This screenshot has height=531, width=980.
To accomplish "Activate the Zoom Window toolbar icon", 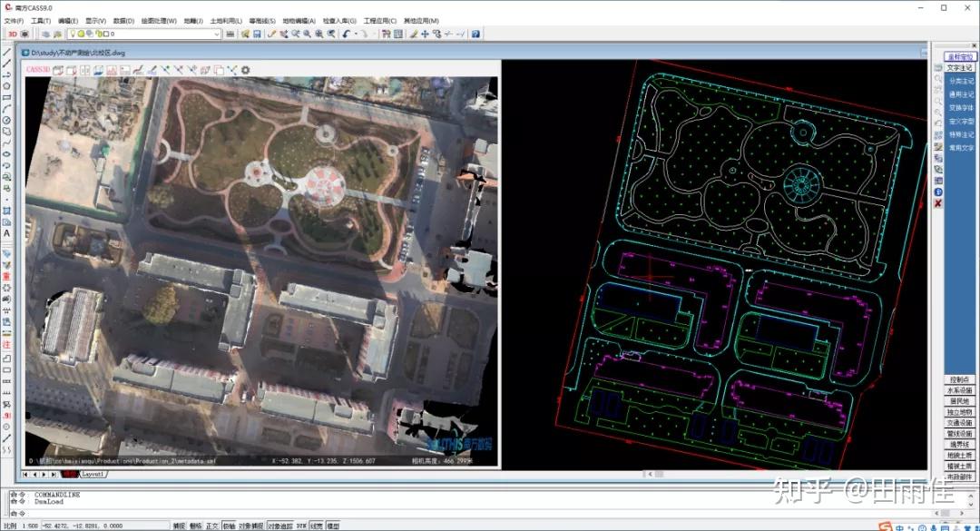I will coord(296,34).
